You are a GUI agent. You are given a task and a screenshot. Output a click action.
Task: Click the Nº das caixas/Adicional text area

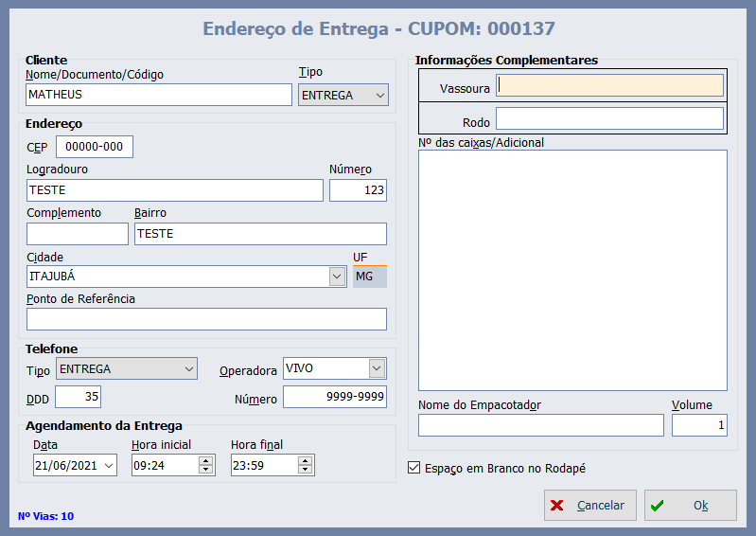tap(572, 270)
